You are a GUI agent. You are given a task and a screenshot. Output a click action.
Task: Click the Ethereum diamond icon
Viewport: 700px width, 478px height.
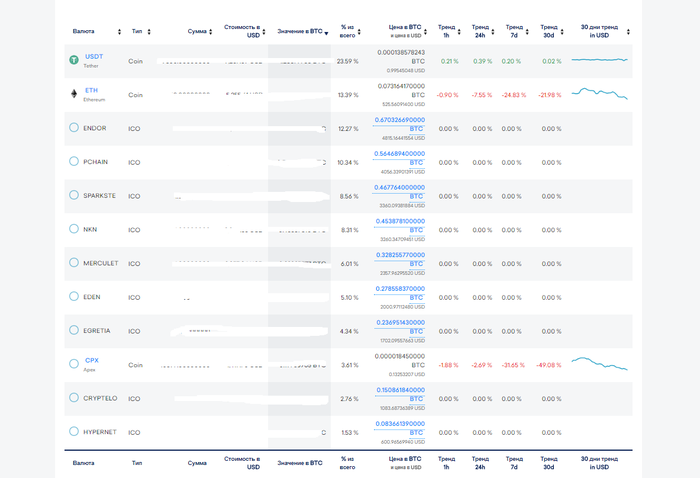click(x=74, y=94)
